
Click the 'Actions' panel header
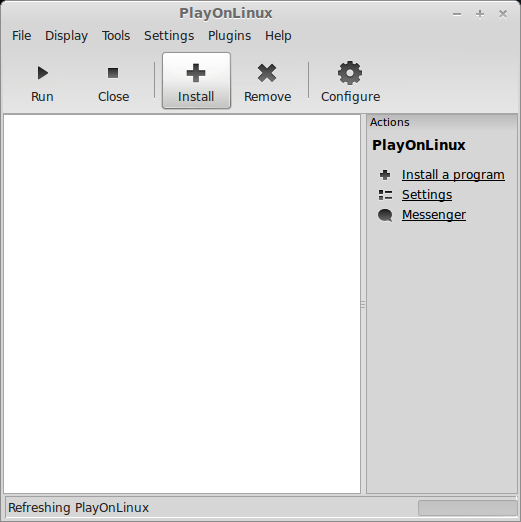[x=389, y=122]
